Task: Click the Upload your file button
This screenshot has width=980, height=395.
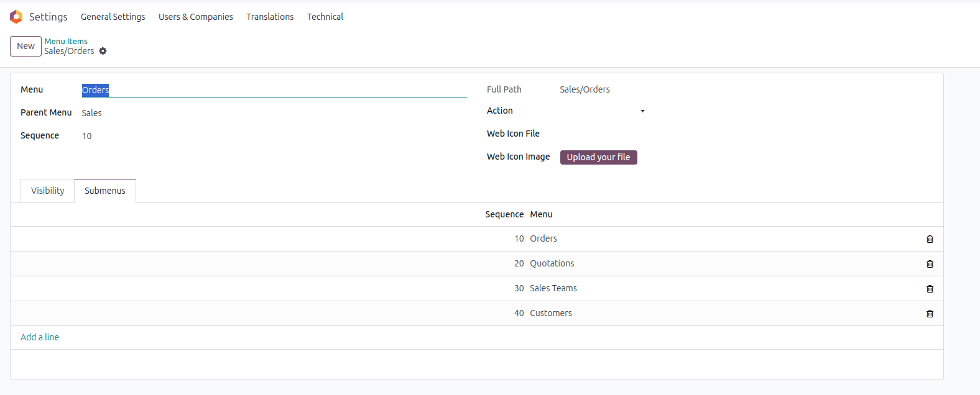Action: pos(598,157)
